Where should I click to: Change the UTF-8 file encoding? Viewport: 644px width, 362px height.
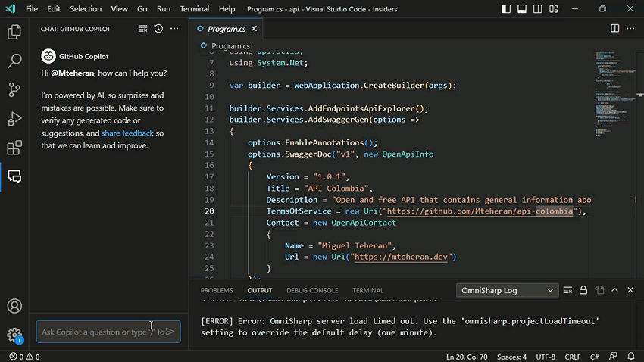tap(546, 357)
